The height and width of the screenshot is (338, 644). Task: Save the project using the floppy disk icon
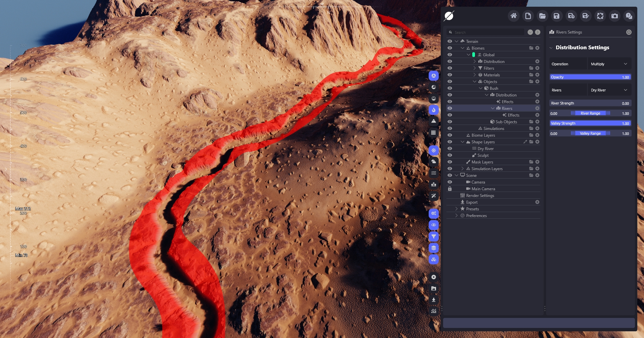(556, 16)
